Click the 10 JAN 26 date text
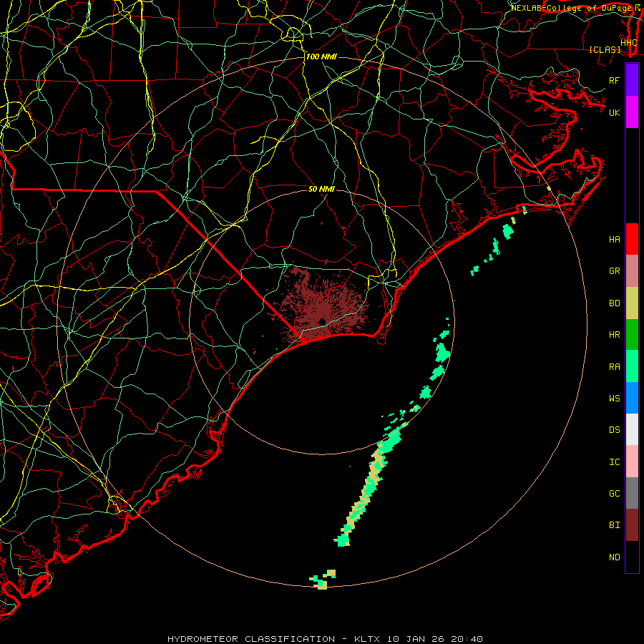The image size is (644, 644). 415,639
